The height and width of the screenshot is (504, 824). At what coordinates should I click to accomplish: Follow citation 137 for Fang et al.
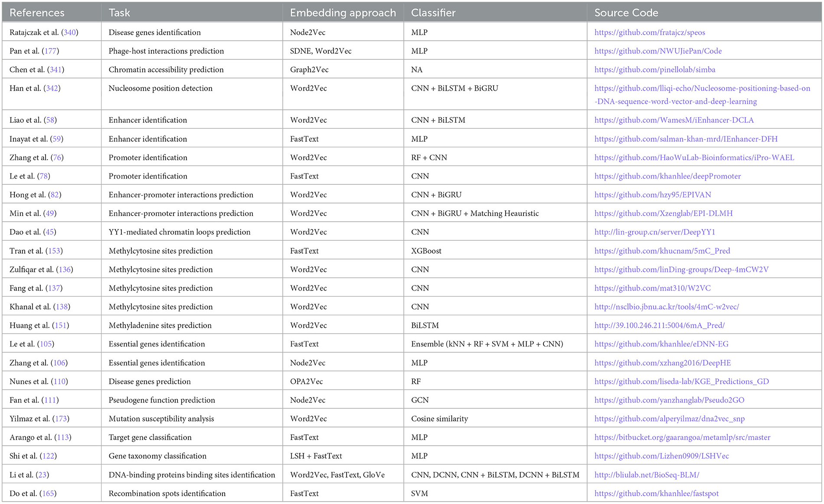coord(54,288)
